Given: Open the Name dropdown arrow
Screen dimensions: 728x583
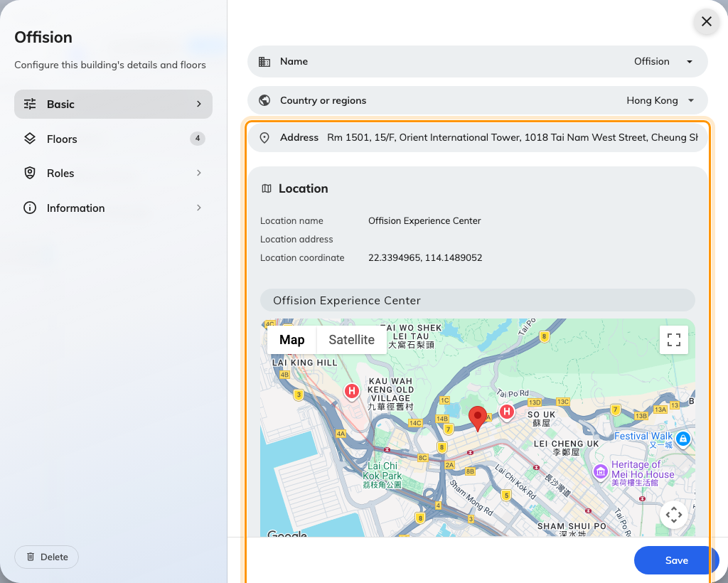Looking at the screenshot, I should [x=690, y=62].
